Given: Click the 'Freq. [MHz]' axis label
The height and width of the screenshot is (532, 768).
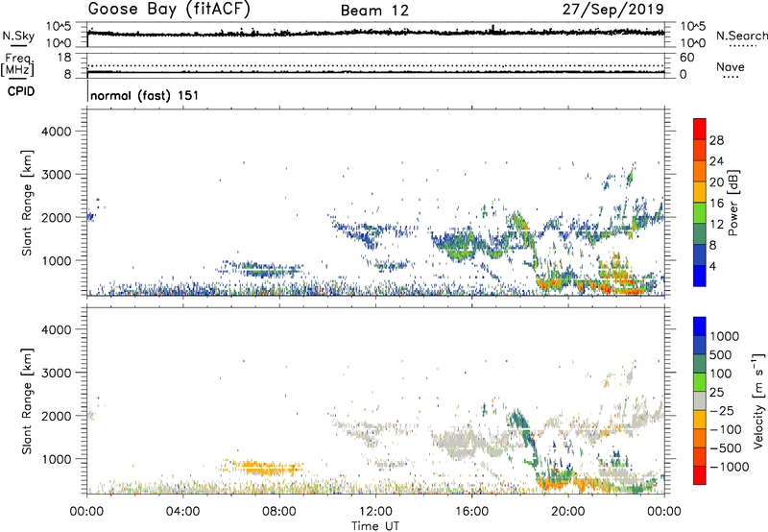Looking at the screenshot, I should [17, 64].
